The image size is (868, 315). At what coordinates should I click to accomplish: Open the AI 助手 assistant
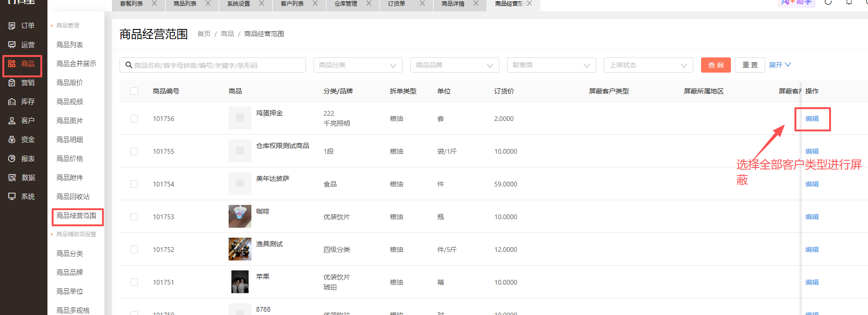(x=796, y=3)
